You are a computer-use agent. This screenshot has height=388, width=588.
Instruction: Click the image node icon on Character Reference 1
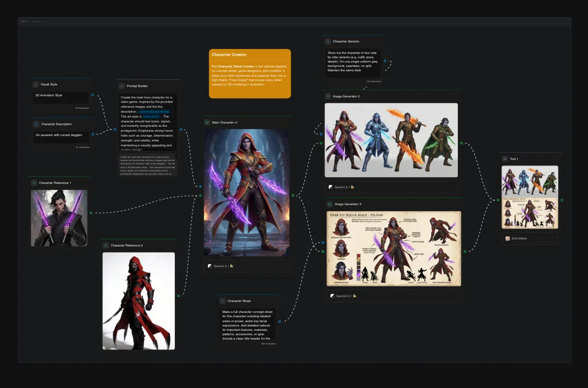(x=34, y=182)
